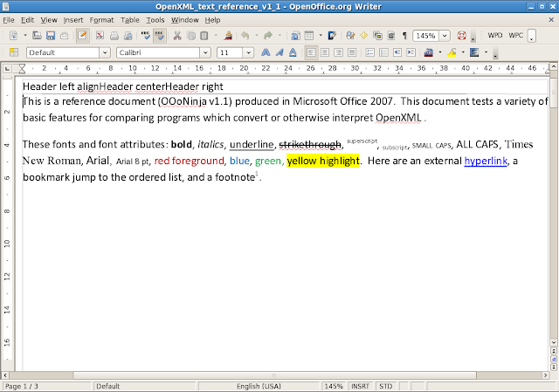Click the Export as PDF icon
This screenshot has height=392, width=559.
point(100,36)
